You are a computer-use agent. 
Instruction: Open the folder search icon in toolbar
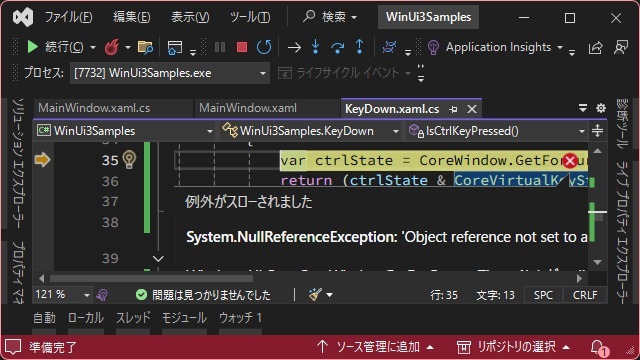pyautogui.click(x=145, y=47)
